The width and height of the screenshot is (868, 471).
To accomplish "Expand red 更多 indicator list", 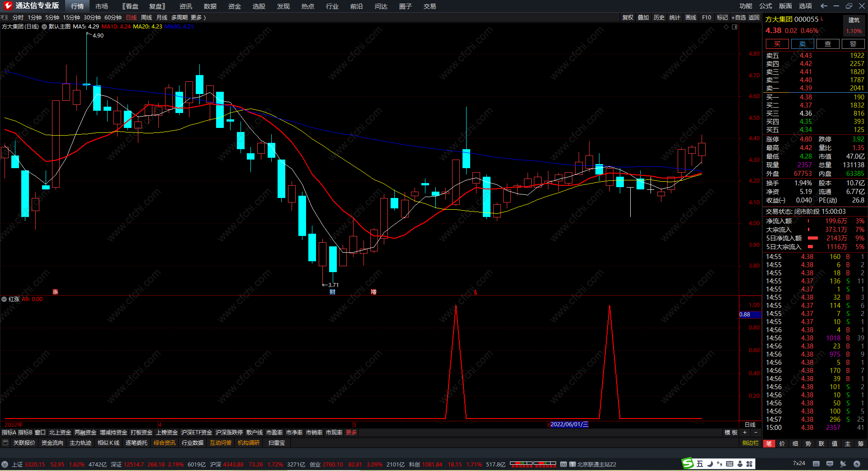I will tap(351, 433).
